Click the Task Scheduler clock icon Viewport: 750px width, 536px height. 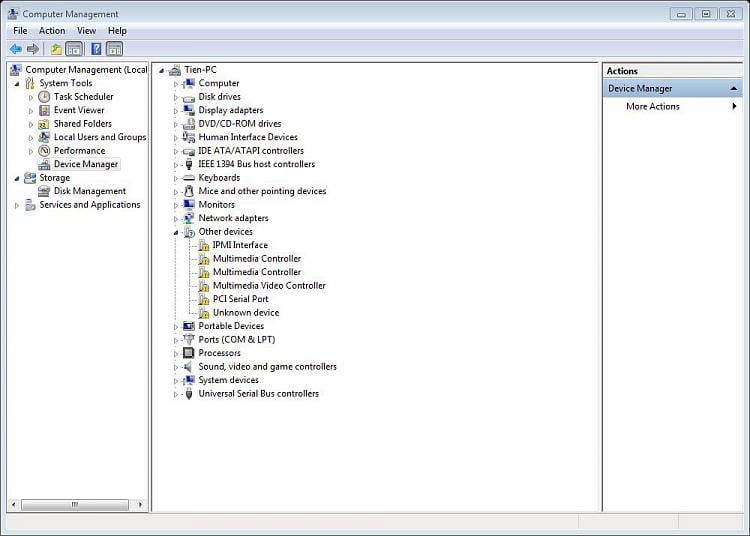coord(44,97)
